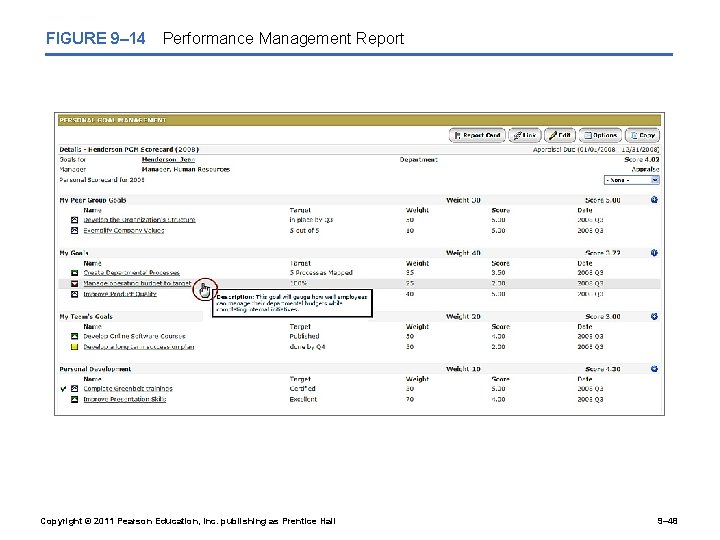Click the 'Published' target cell
Screen dimensions: 720x540
304,336
